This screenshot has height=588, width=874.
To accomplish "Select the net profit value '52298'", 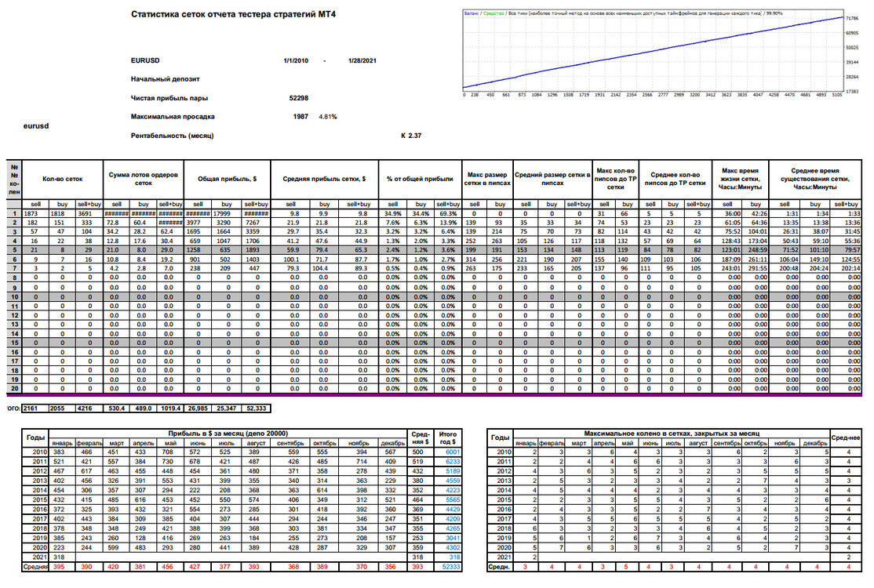I will pyautogui.click(x=299, y=98).
